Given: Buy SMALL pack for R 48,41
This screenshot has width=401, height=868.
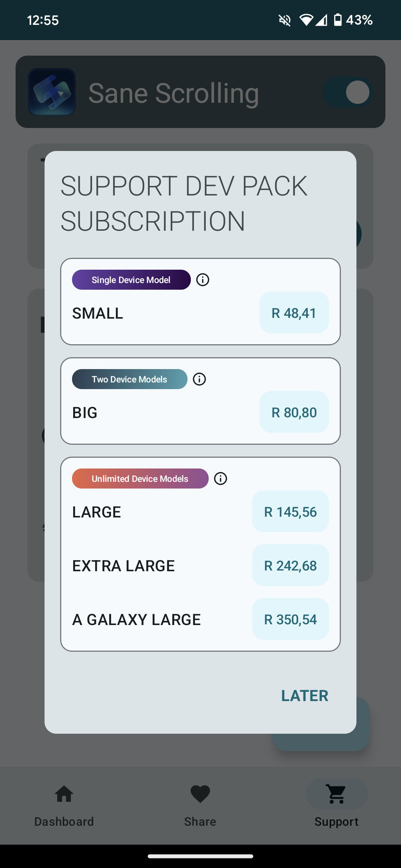Looking at the screenshot, I should coord(294,313).
